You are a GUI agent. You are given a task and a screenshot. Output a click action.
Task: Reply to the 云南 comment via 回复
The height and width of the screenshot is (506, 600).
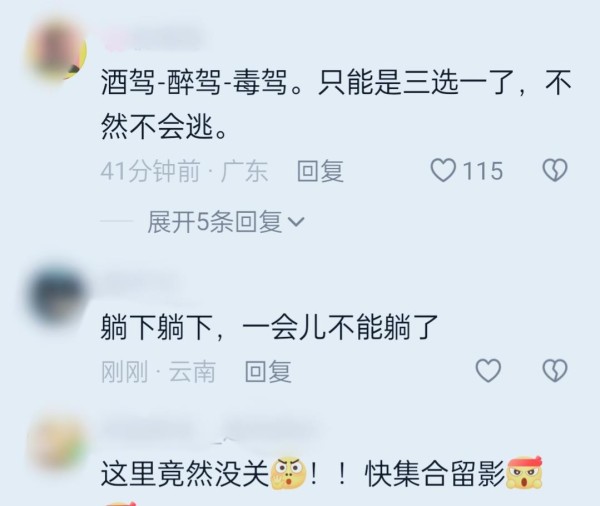(x=268, y=371)
